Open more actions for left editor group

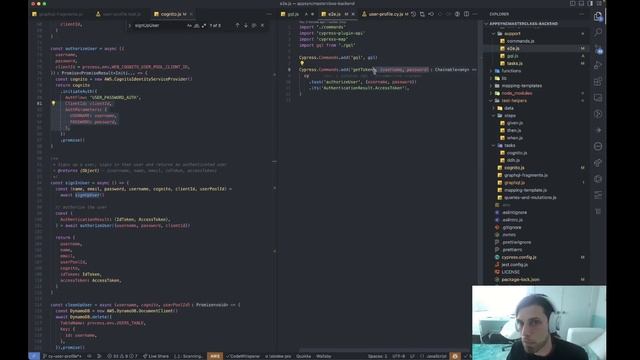pyautogui.click(x=269, y=14)
